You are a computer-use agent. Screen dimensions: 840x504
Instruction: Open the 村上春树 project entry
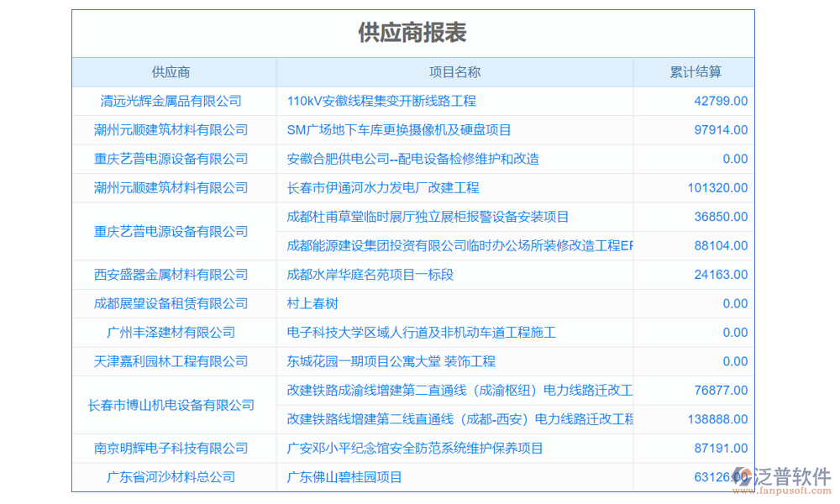point(312,303)
